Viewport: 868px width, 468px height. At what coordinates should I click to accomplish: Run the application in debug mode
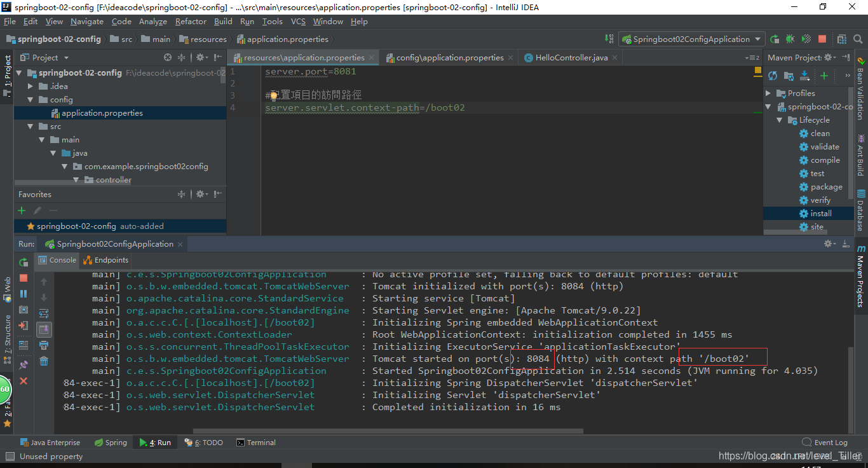[790, 39]
